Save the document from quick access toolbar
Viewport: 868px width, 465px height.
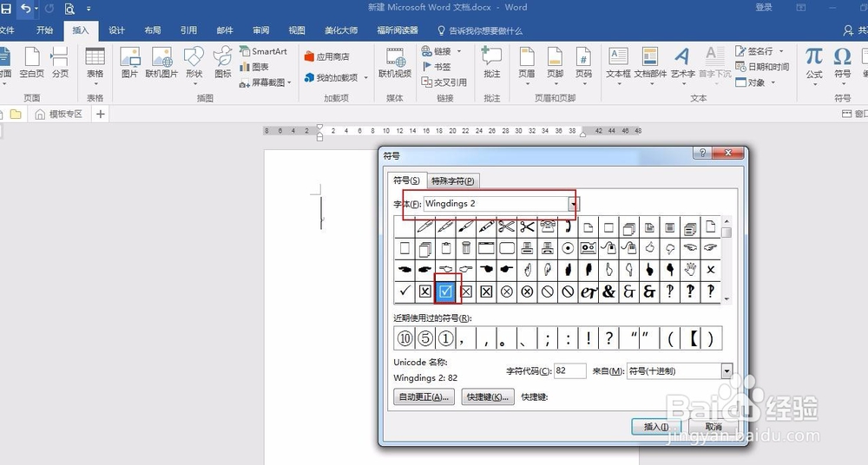[5, 9]
